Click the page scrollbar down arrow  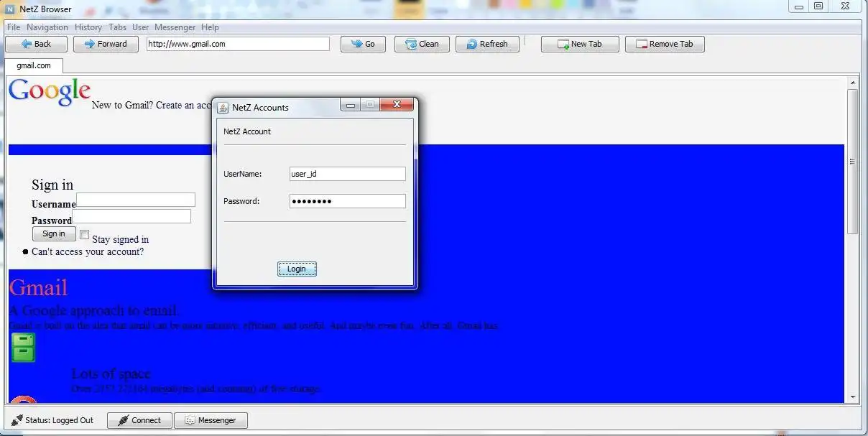853,397
